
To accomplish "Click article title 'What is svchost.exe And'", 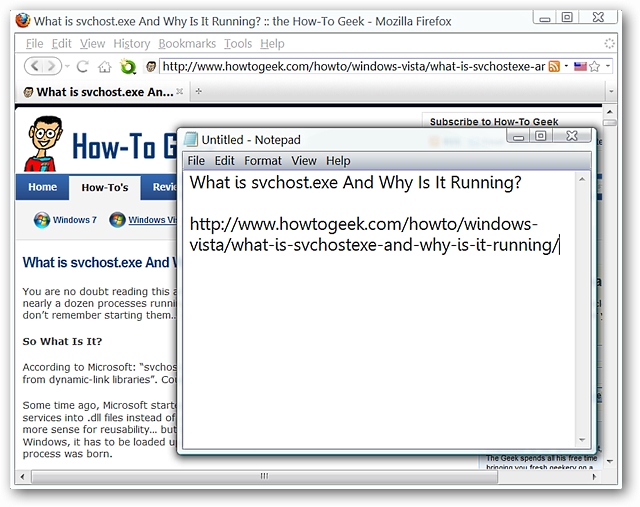I will click(100, 262).
